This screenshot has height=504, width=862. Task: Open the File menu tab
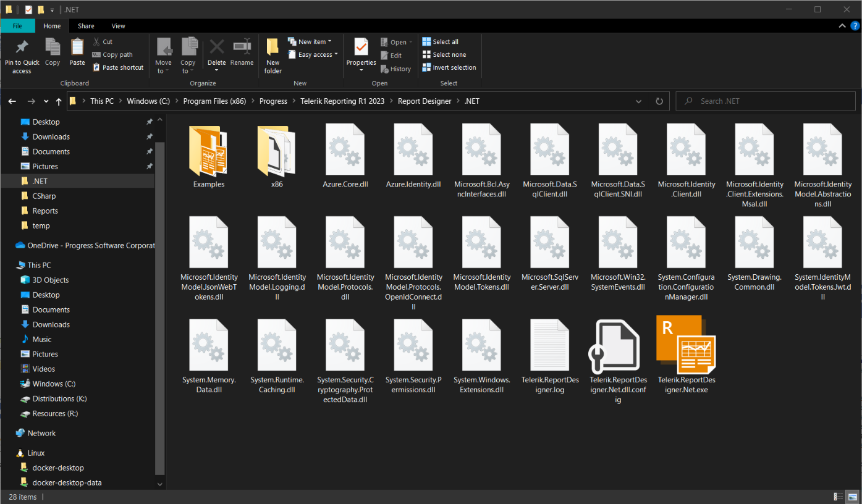(x=17, y=26)
